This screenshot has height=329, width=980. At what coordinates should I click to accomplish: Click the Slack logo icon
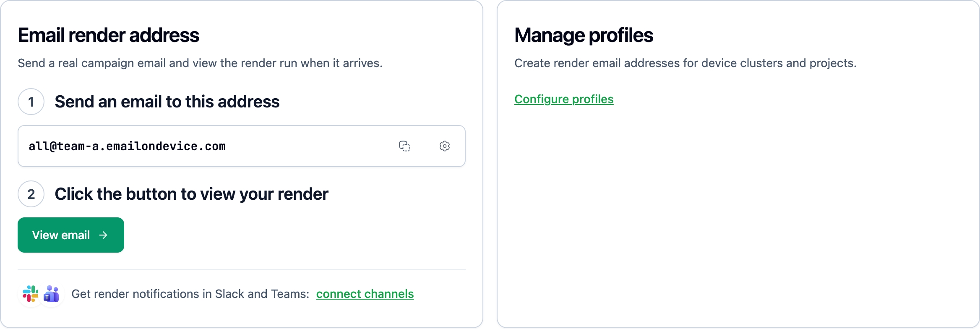pos(31,294)
